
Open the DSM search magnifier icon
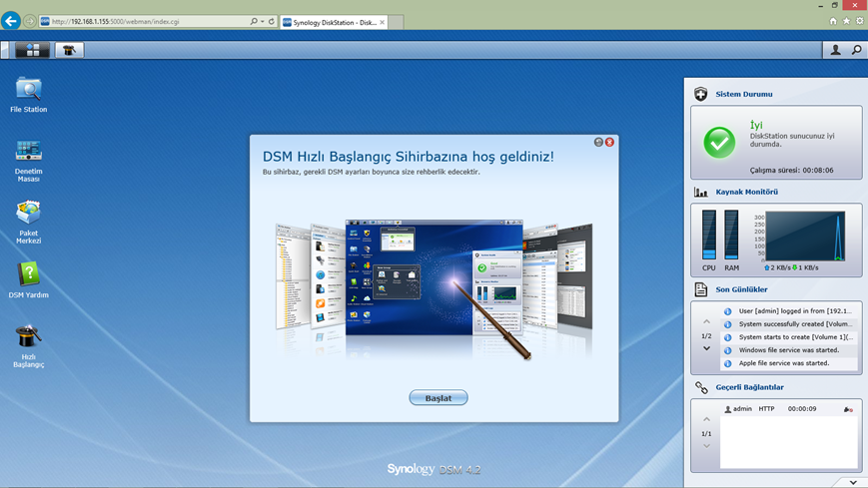coord(856,50)
